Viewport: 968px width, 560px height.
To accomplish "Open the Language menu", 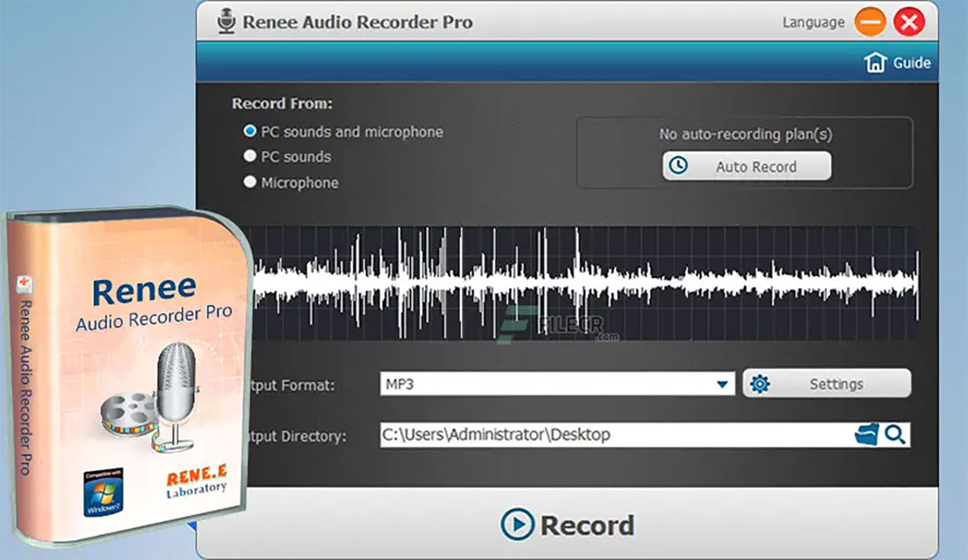I will (813, 23).
